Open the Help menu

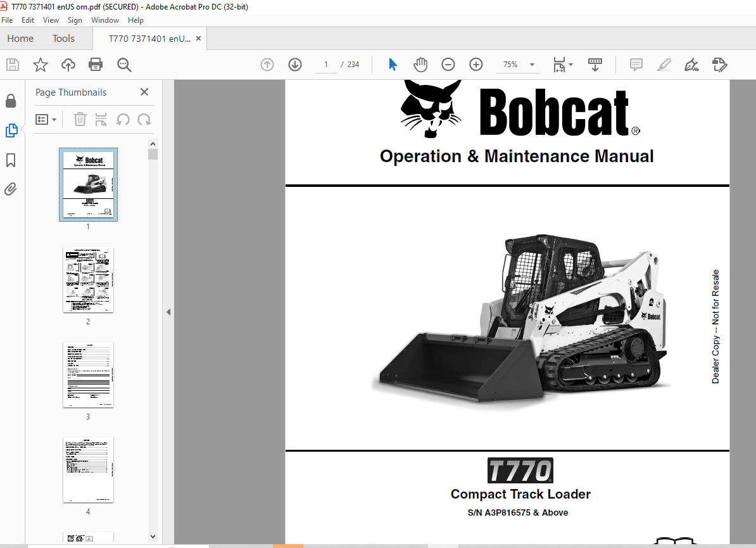click(135, 20)
